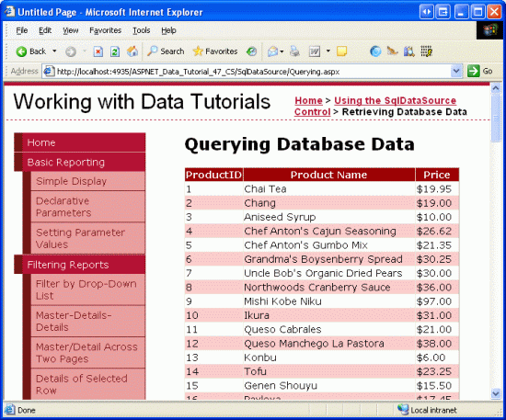Click the vertical scrollbar down arrow
506x420 pixels.
point(496,393)
